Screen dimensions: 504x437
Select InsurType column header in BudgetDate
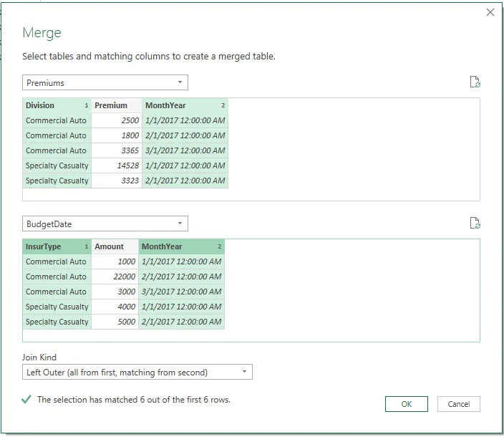coord(57,246)
